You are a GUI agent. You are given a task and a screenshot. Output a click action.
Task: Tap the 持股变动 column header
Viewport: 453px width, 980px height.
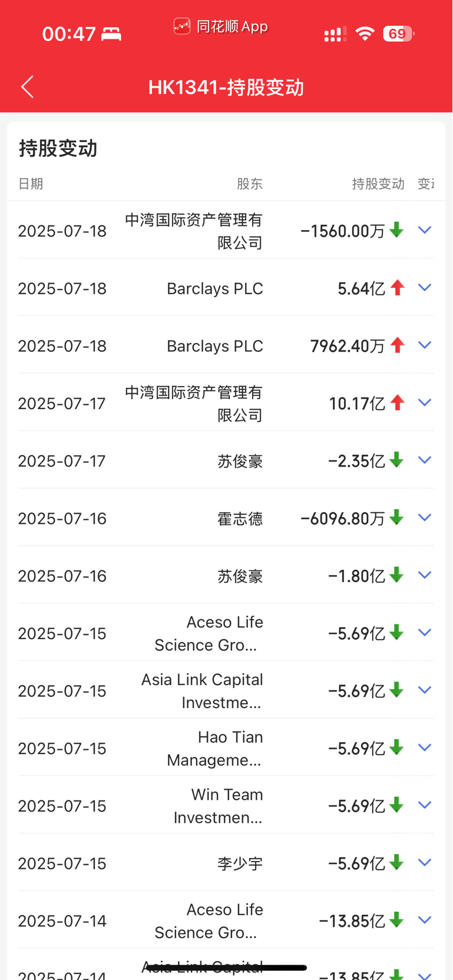coord(378,184)
